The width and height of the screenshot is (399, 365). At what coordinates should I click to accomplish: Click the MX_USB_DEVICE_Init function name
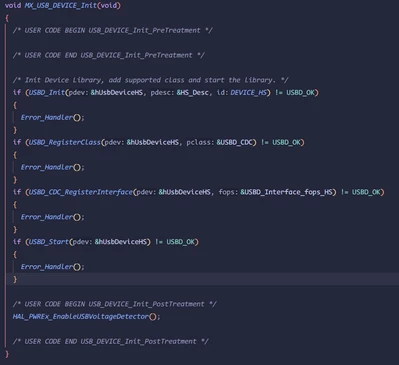[61, 6]
